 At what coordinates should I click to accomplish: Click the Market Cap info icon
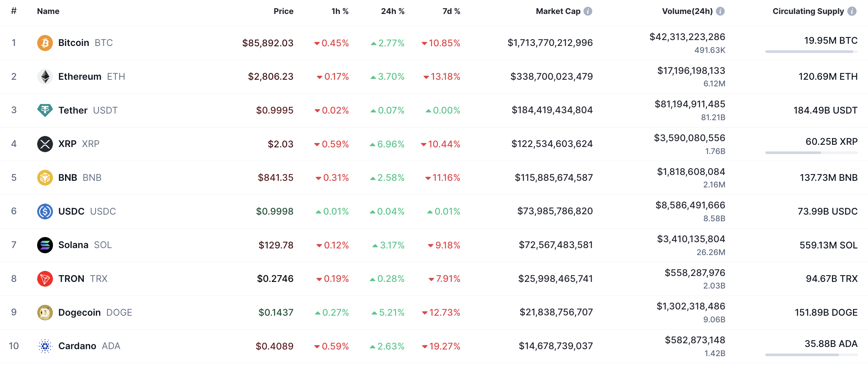[588, 11]
